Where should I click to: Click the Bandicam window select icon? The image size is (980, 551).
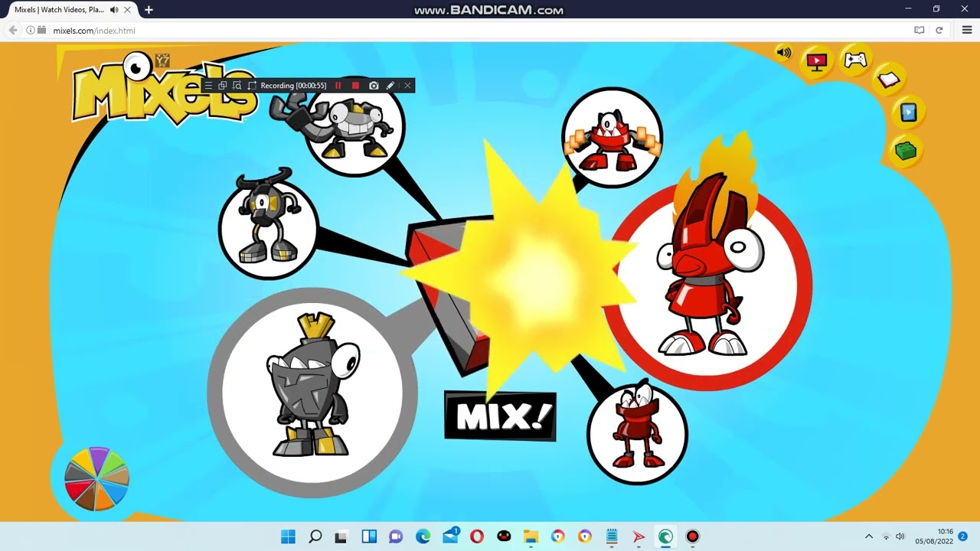(222, 86)
